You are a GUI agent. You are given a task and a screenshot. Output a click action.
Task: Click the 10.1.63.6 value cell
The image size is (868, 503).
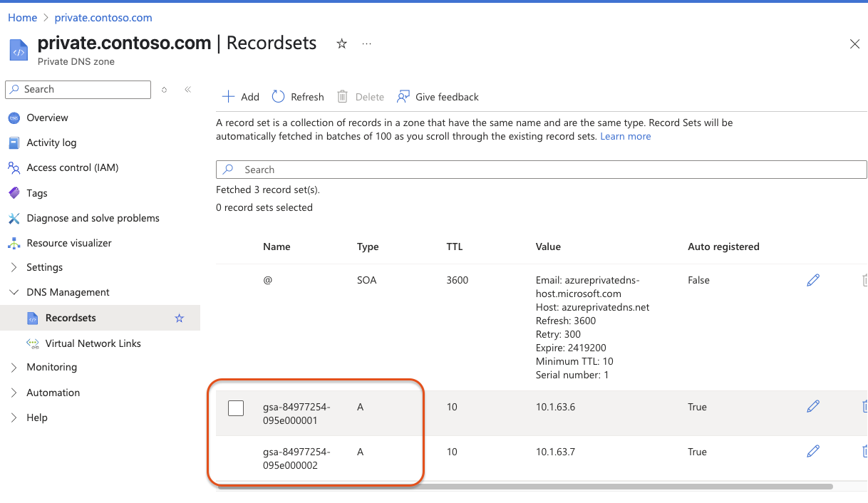(x=555, y=407)
